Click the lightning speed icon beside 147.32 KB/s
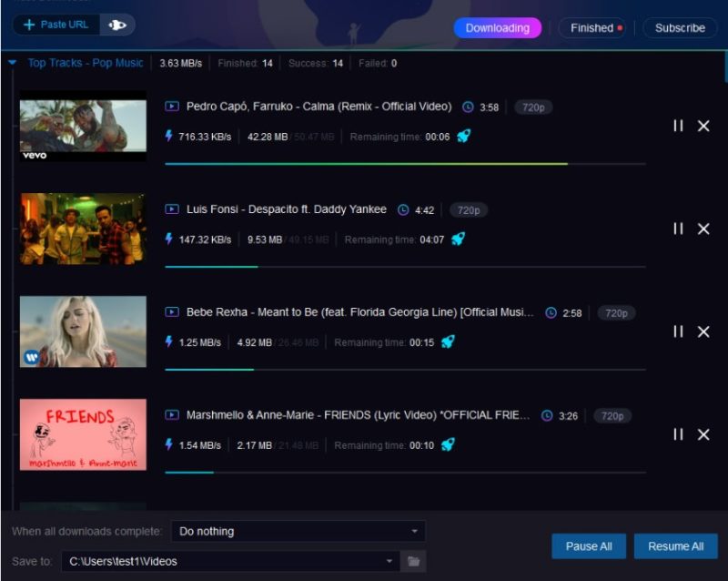Image resolution: width=728 pixels, height=581 pixels. click(169, 239)
